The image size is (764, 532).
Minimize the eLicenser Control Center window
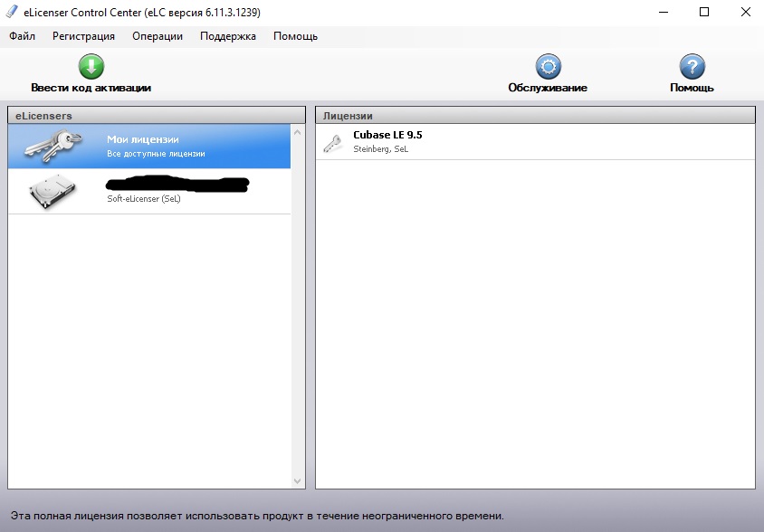664,12
